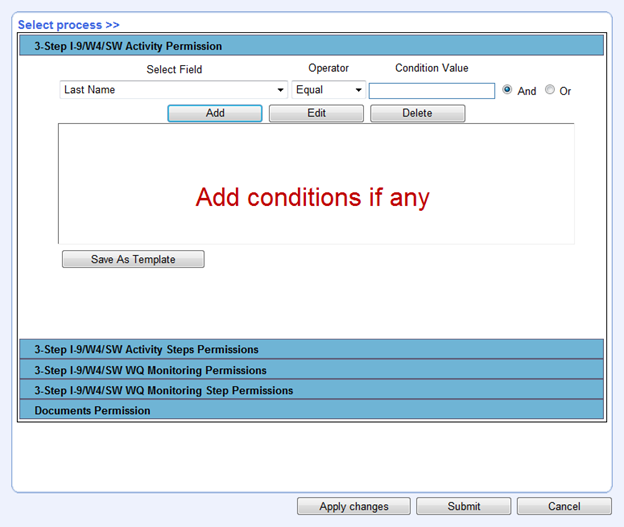Click the 'Condition Value' column label
624x527 pixels.
click(432, 68)
